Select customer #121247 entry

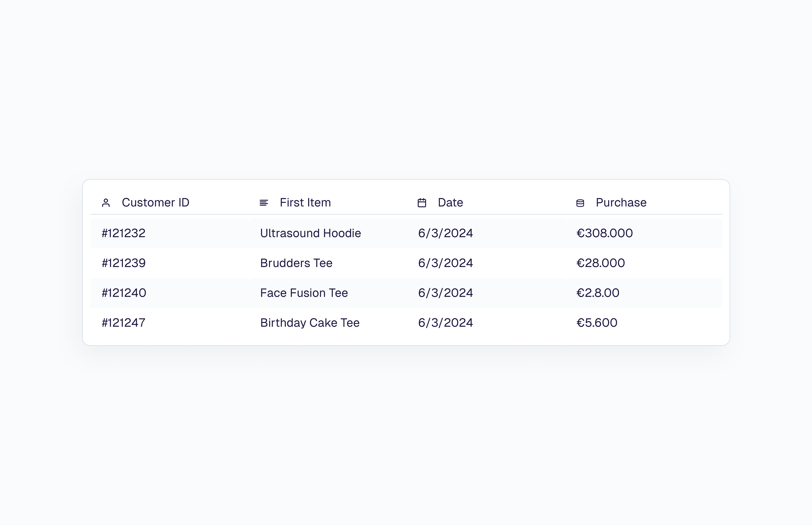[x=124, y=323]
